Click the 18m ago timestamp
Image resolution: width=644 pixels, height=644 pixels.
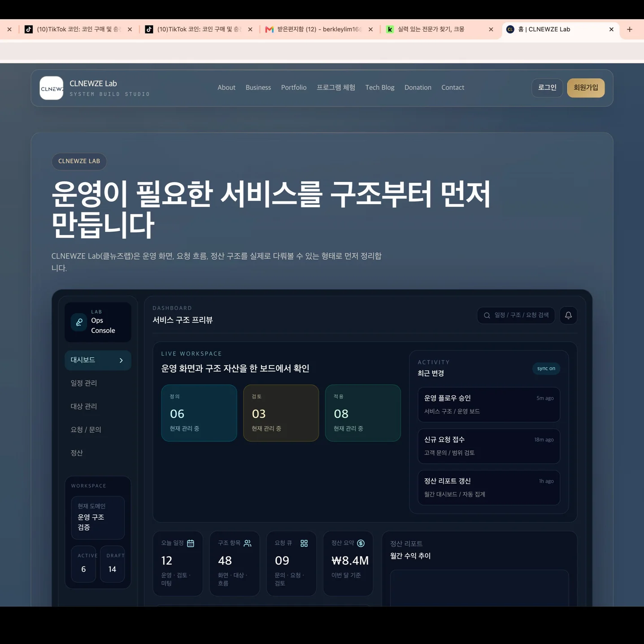coord(544,439)
